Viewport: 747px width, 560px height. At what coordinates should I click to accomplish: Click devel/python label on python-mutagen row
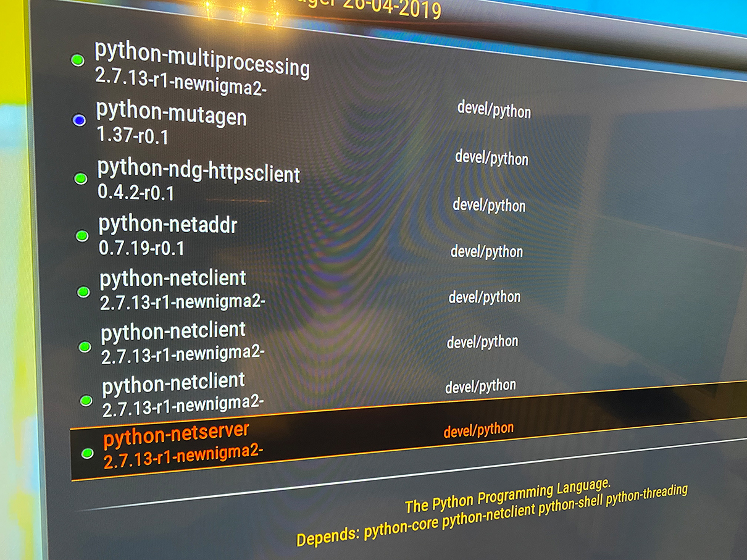491,159
